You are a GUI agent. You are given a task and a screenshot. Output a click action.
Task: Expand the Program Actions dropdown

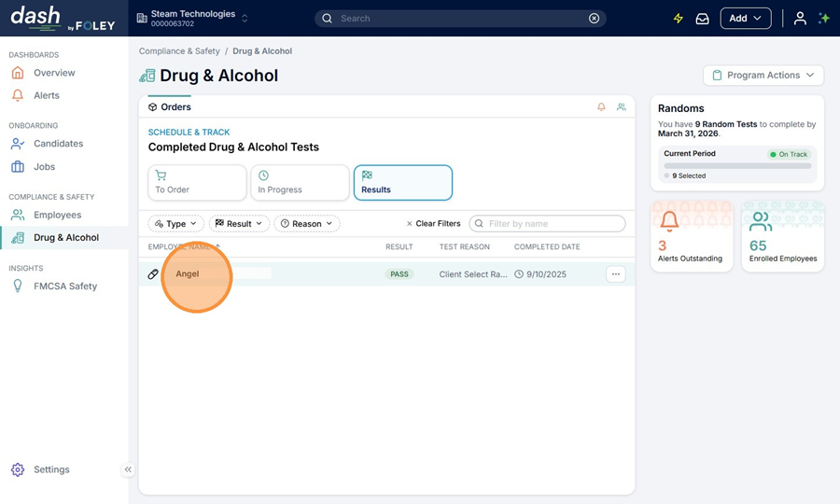point(763,76)
